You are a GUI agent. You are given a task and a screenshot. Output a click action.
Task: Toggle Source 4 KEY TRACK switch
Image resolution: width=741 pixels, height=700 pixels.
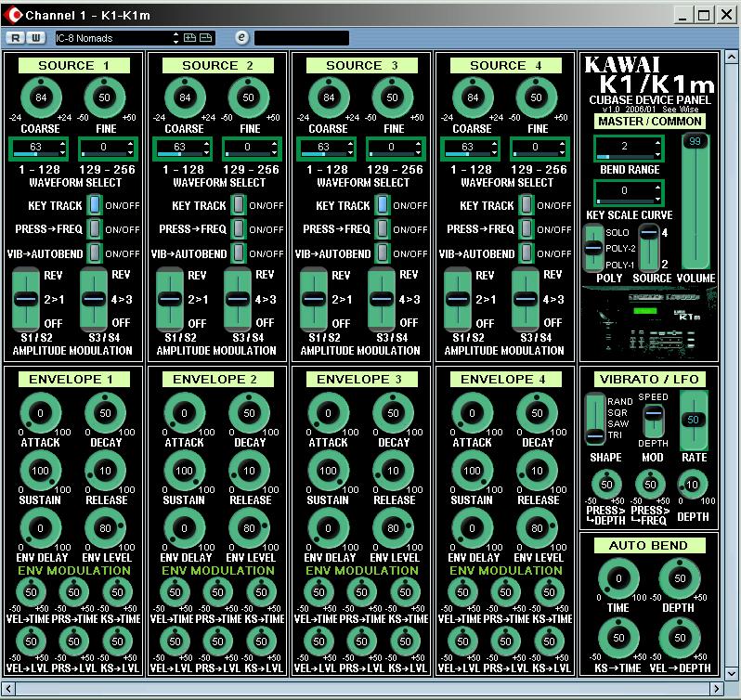(x=526, y=204)
